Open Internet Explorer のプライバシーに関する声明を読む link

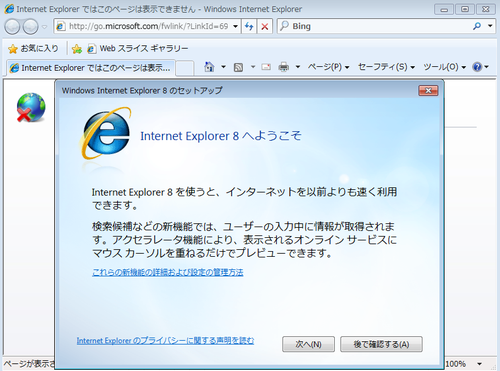[x=165, y=341]
